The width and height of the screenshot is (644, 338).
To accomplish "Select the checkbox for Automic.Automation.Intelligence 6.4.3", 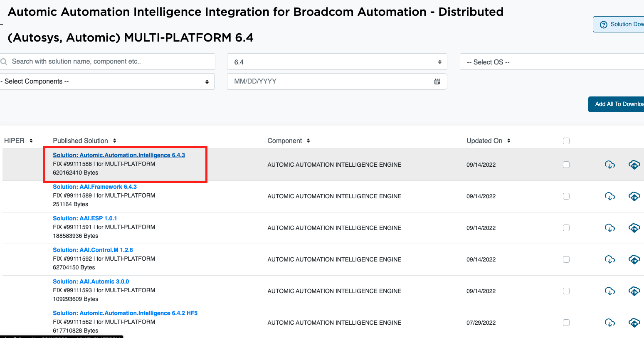I will 566,164.
